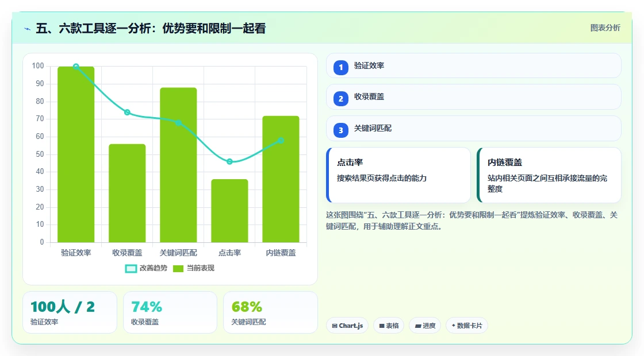Click the 68% stat card
The image size is (644, 356).
tap(271, 312)
